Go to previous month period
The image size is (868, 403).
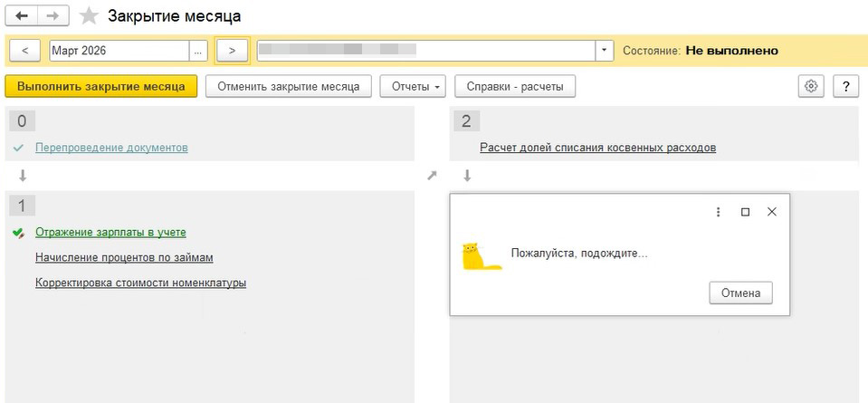tap(24, 51)
